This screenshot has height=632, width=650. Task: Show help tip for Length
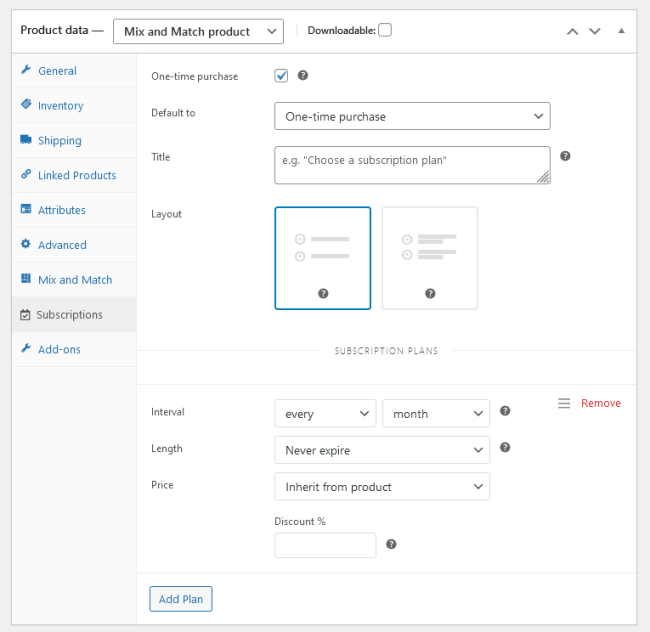tap(505, 447)
